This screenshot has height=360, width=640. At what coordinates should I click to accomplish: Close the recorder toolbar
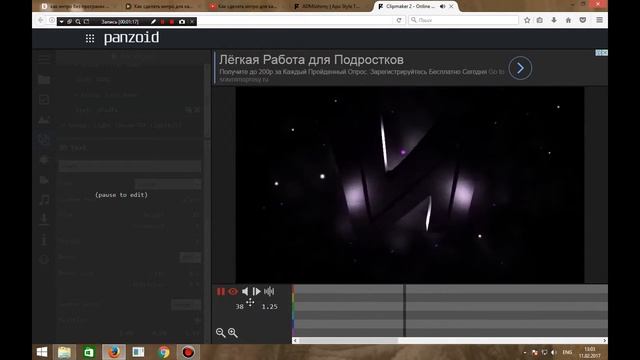point(192,22)
